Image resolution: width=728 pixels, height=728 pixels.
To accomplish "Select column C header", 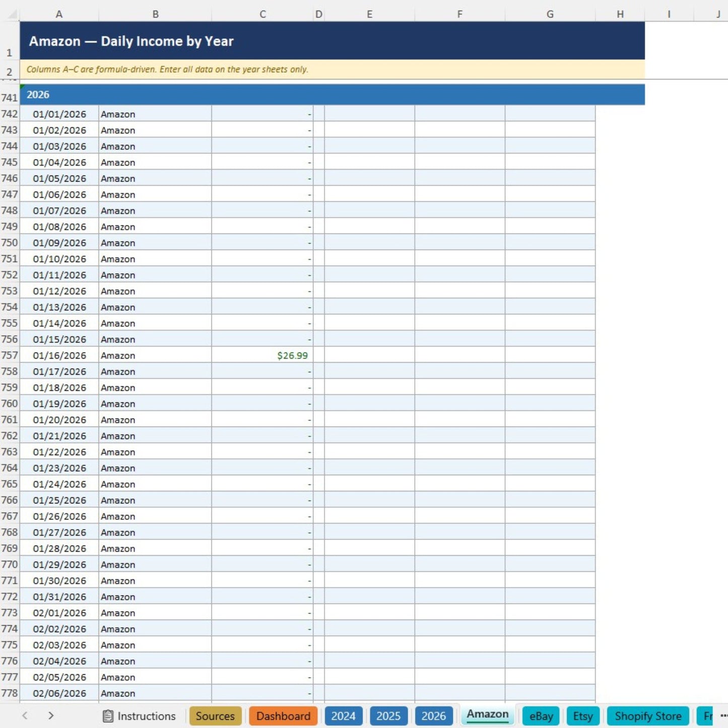I will pos(262,14).
